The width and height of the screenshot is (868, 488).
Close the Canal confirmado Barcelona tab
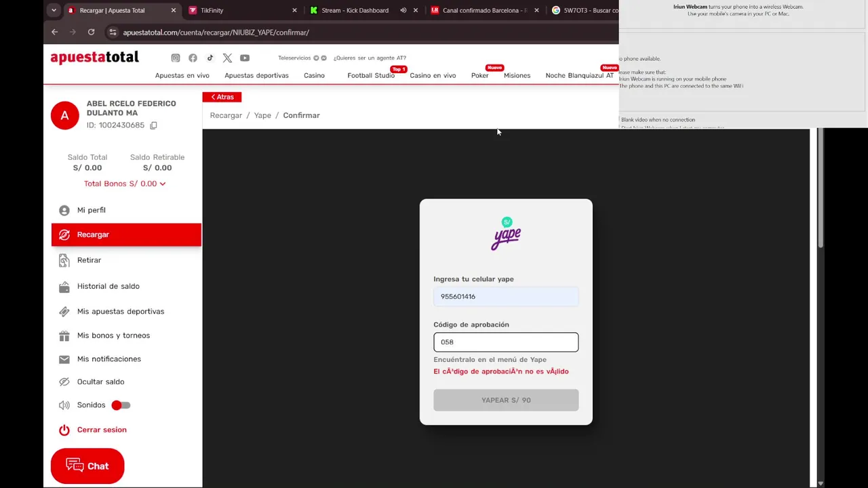(536, 10)
